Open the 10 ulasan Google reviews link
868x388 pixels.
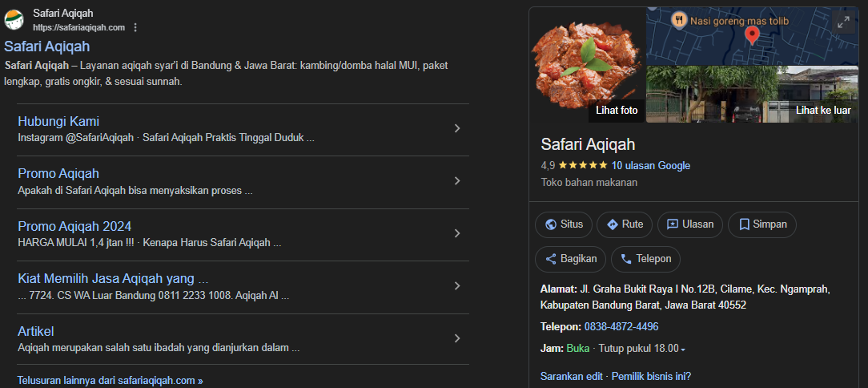coord(650,166)
